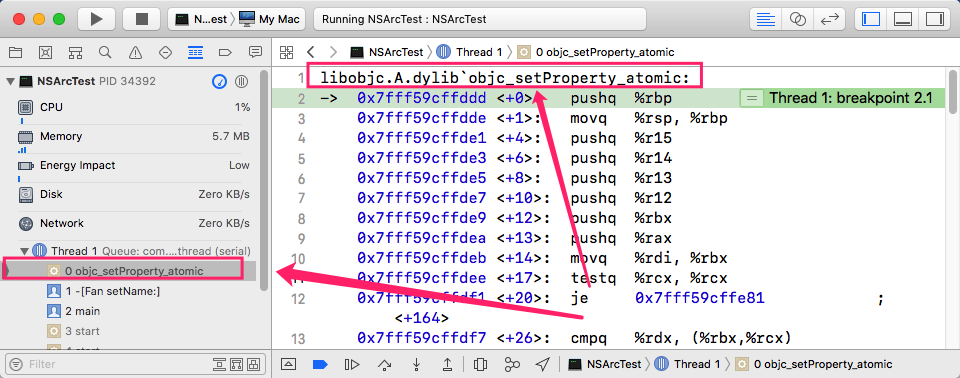Show the Standard editor

[766, 19]
